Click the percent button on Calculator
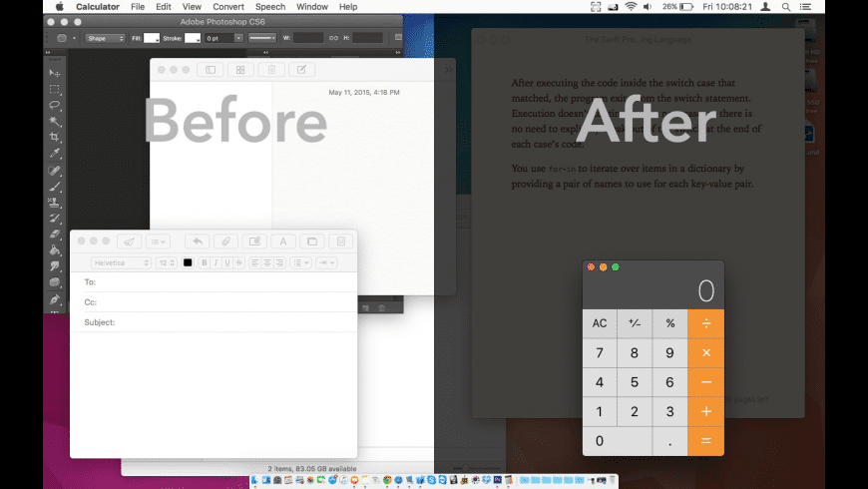The width and height of the screenshot is (868, 489). coord(669,323)
